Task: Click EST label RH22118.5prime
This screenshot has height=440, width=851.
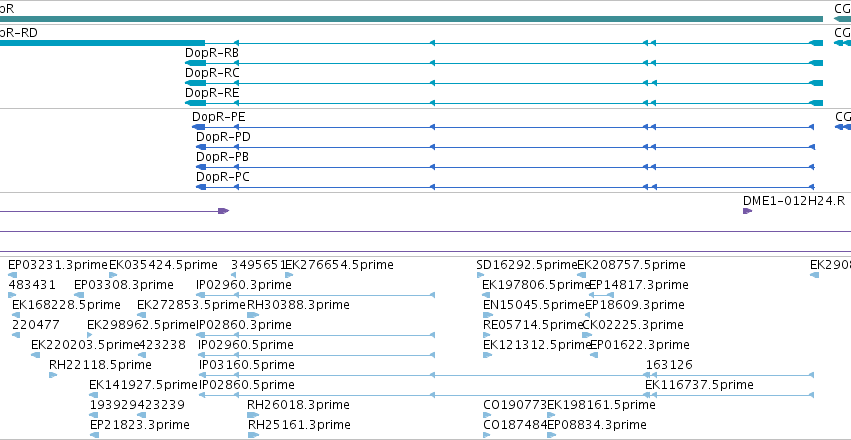Action: point(100,365)
